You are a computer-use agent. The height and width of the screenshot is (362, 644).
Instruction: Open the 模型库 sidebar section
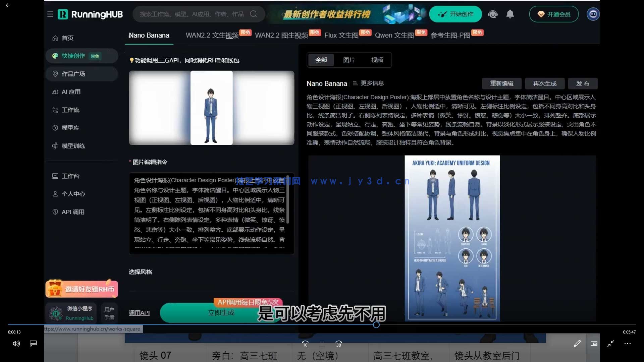click(70, 128)
